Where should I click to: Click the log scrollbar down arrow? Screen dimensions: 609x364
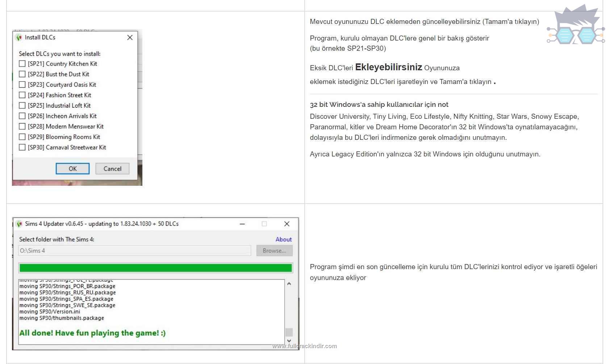(x=289, y=341)
